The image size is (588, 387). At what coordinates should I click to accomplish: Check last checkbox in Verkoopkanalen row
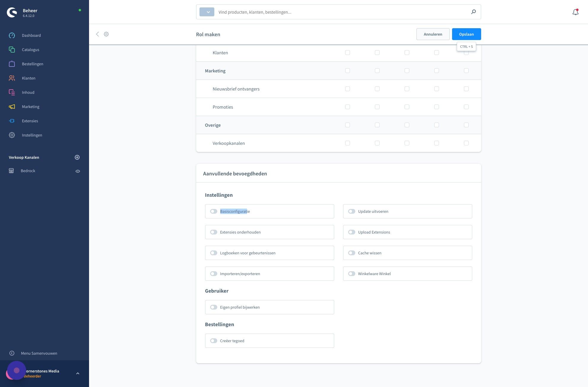(466, 143)
